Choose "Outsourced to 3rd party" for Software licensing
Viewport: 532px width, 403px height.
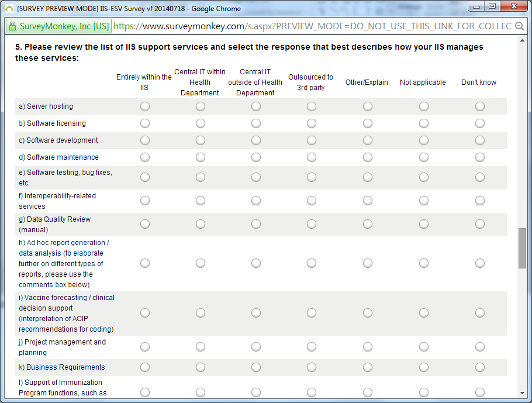click(x=312, y=123)
